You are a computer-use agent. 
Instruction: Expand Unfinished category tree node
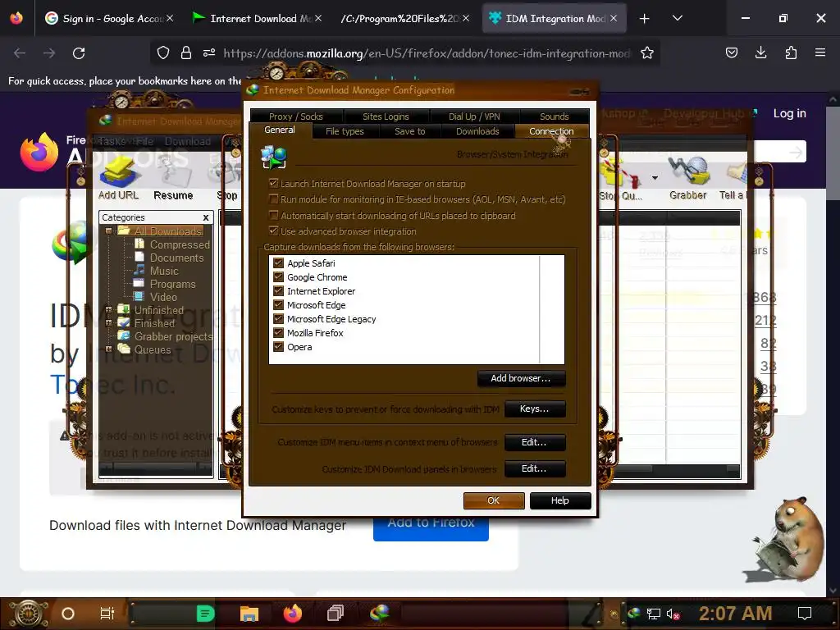[x=109, y=309]
